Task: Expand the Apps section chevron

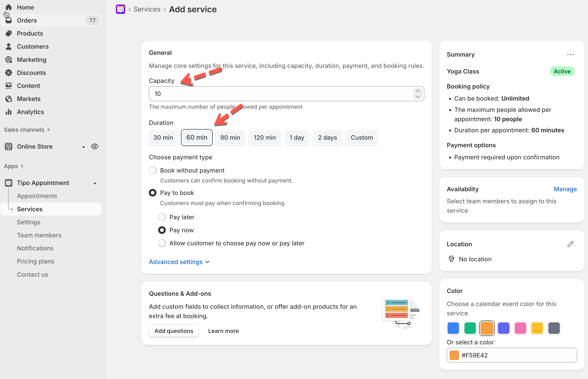Action: (22, 166)
